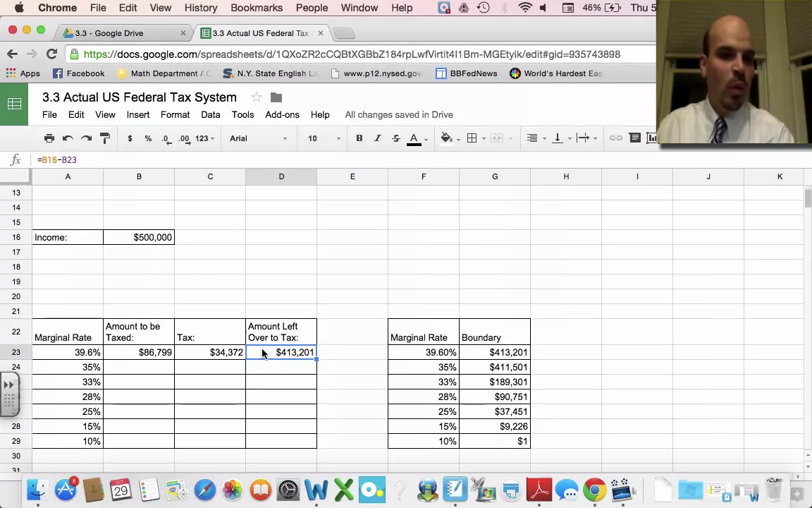Open the Apps bookmarks shortcut

pos(23,73)
